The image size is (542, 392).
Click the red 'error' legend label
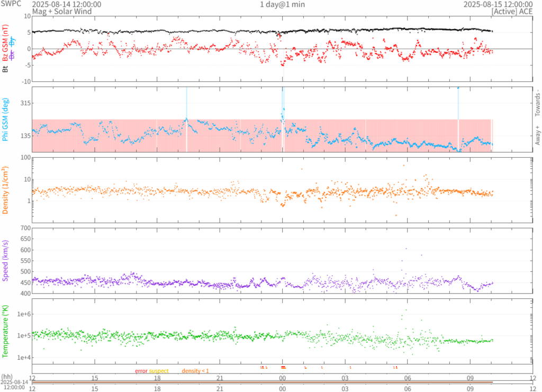point(141,371)
